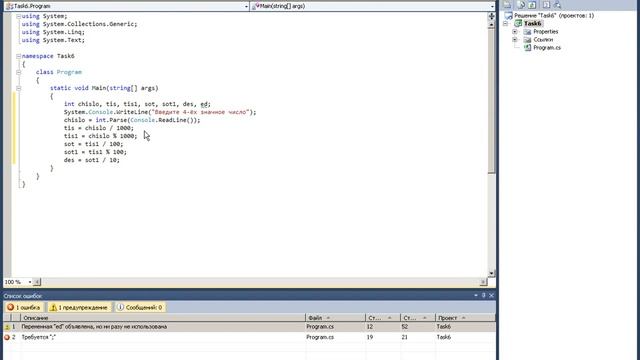
Task: Click the editor vertical scrollbar thumb
Action: coord(491,101)
